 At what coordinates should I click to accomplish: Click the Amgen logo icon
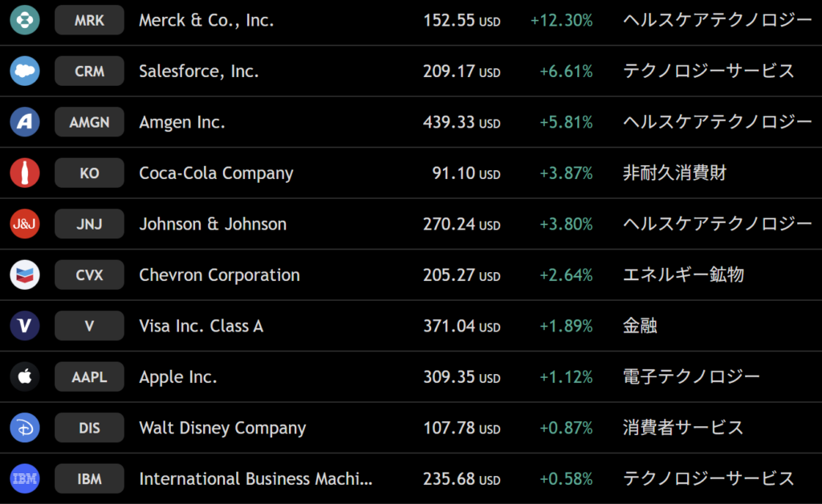pyautogui.click(x=25, y=121)
